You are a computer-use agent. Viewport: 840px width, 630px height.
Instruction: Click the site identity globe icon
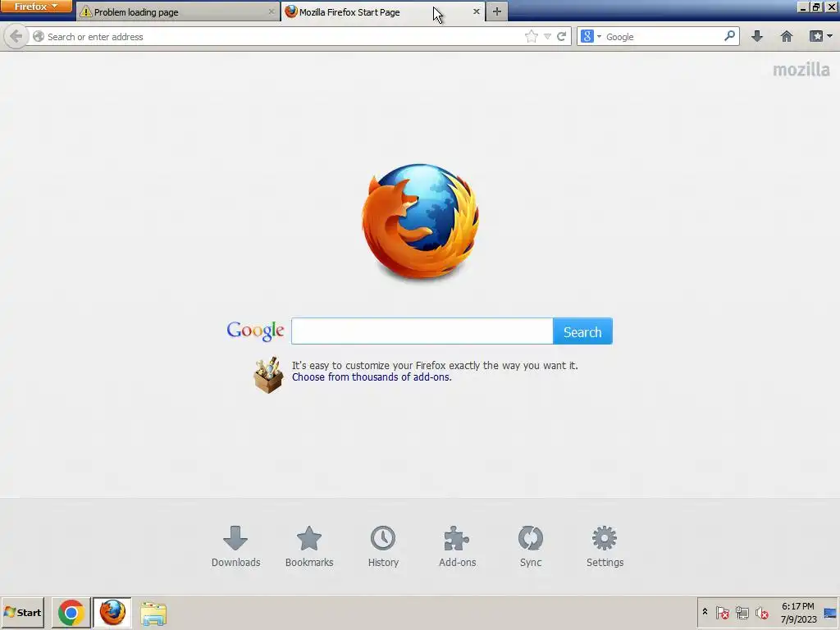coord(39,36)
